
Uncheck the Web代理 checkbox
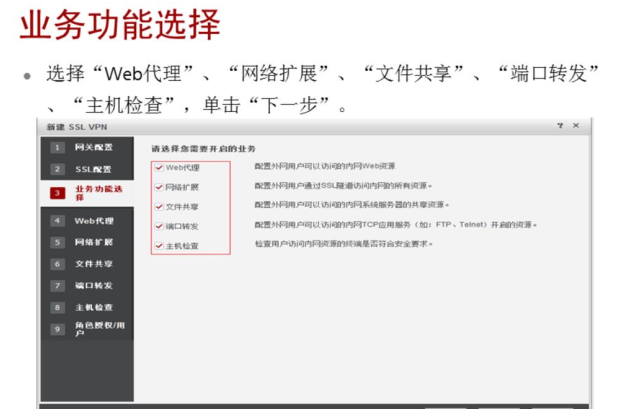[159, 168]
